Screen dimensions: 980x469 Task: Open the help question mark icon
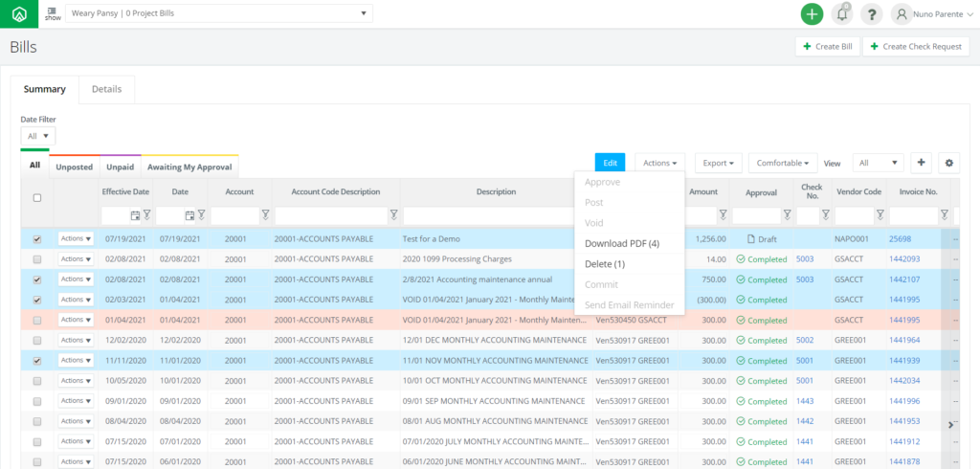coord(871,13)
